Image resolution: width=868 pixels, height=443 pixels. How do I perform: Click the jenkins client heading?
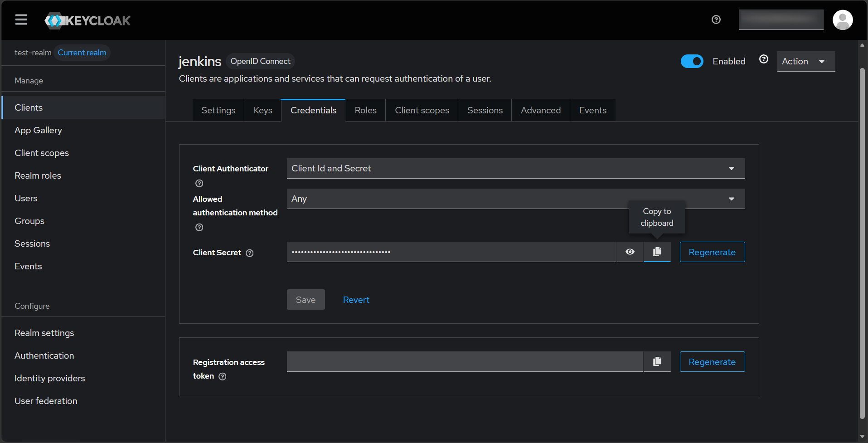pos(200,61)
